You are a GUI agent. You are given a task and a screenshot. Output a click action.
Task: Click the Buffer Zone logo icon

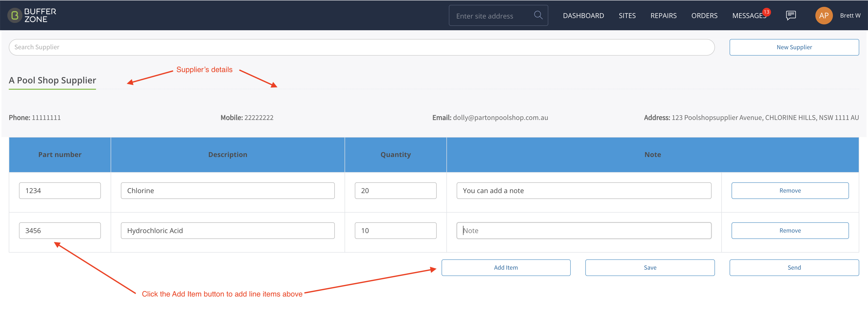point(14,16)
